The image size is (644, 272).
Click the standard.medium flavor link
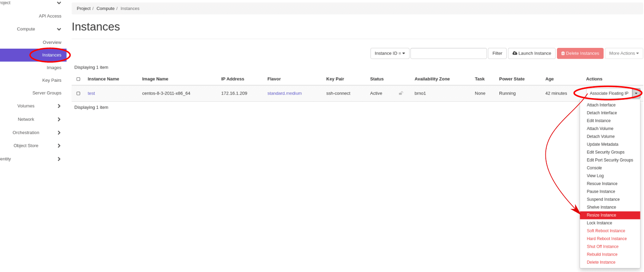pos(284,93)
